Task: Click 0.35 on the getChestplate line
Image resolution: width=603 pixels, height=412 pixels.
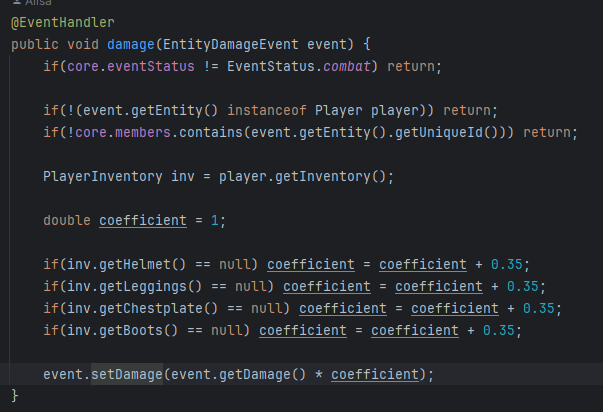Action: pos(539,308)
